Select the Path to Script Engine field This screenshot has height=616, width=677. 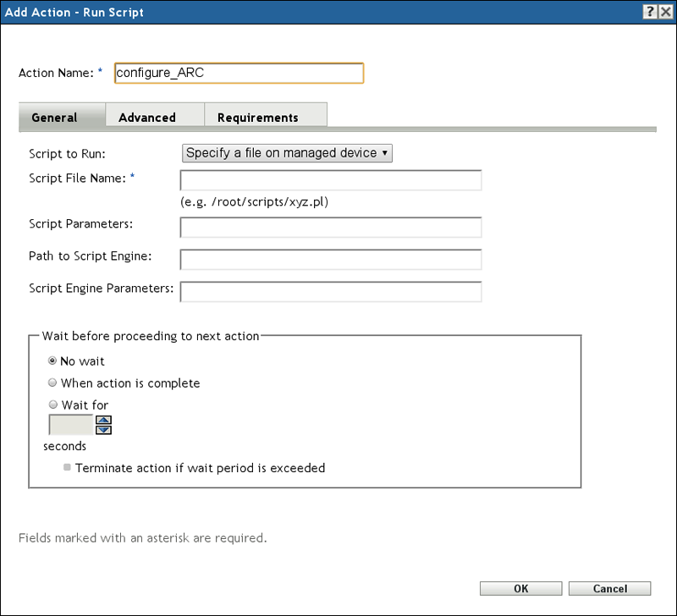(330, 260)
